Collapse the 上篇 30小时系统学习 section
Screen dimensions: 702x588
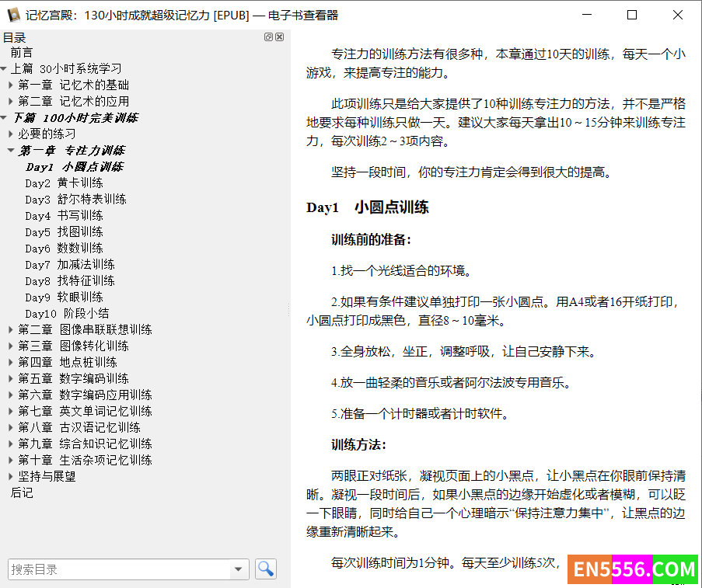point(4,69)
